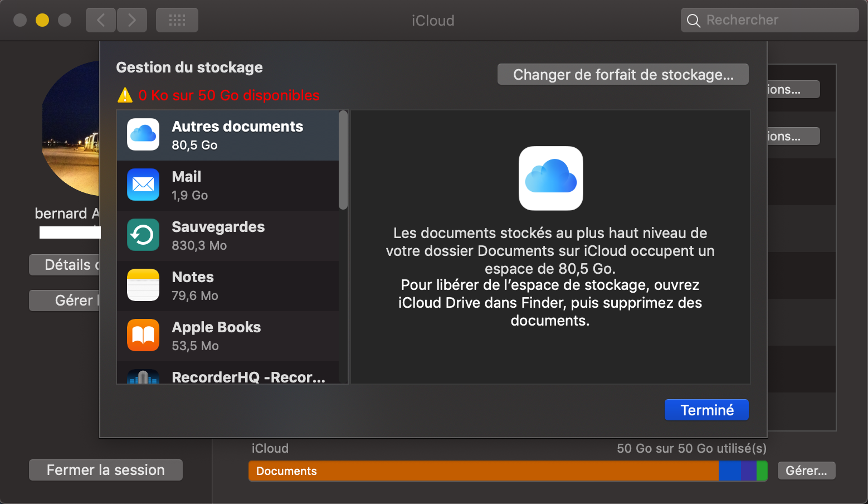Screen dimensions: 868x504
Task: Click the storage warning triangle icon
Action: 125,95
